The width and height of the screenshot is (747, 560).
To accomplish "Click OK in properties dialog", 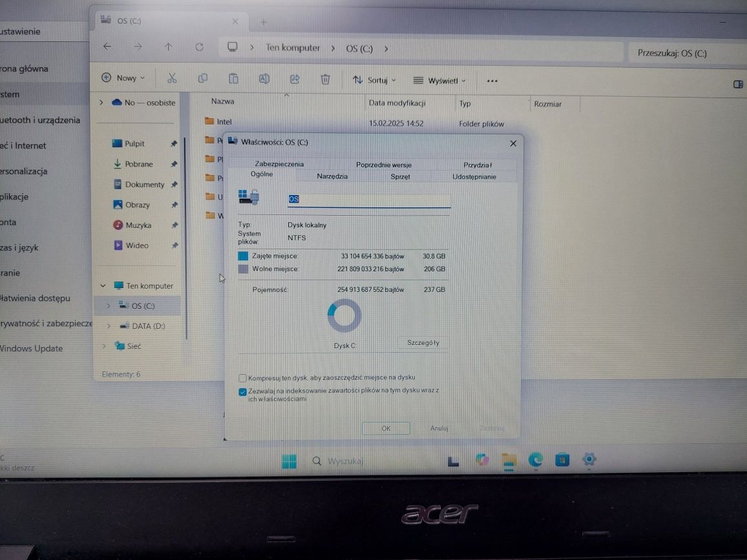I will tap(386, 428).
